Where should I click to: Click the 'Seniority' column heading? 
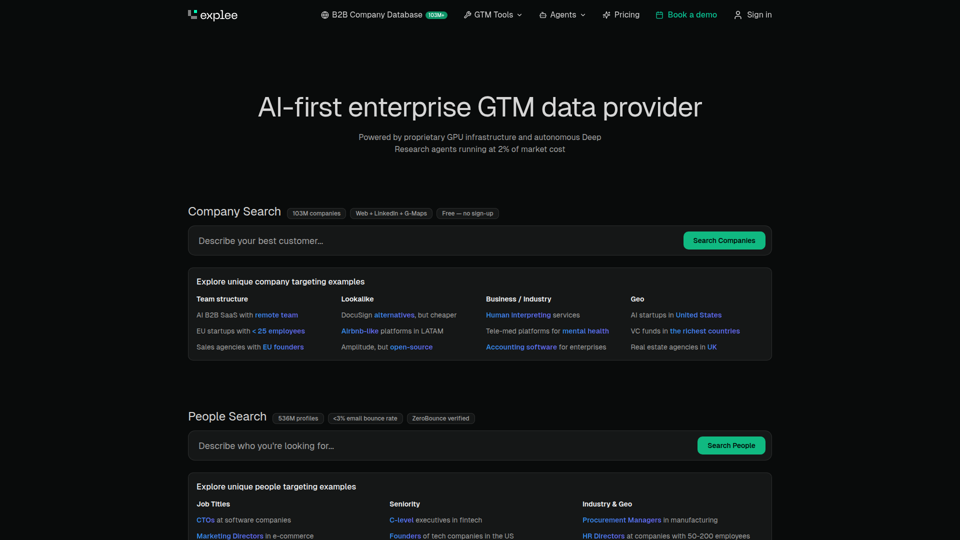coord(405,504)
